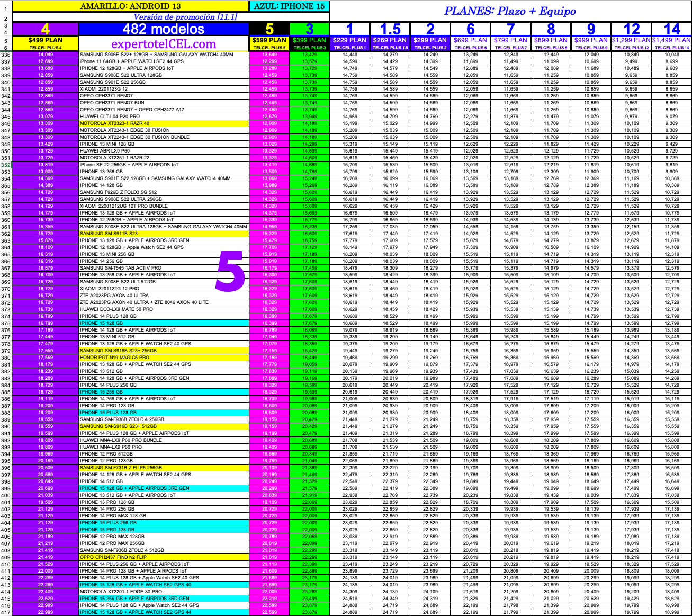Select the IPHONE 15 PRO 128 GB cell

point(164,530)
